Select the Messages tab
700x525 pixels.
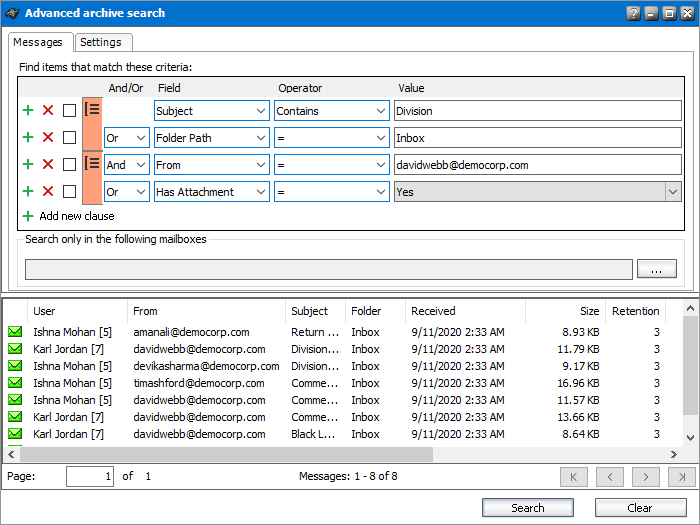point(38,42)
